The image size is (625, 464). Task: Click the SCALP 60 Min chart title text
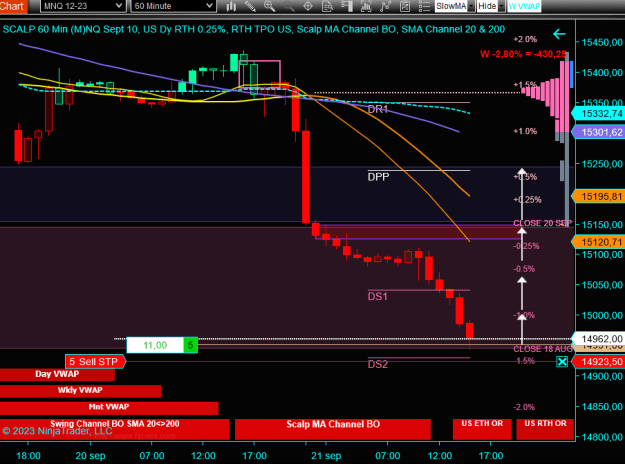pos(254,29)
